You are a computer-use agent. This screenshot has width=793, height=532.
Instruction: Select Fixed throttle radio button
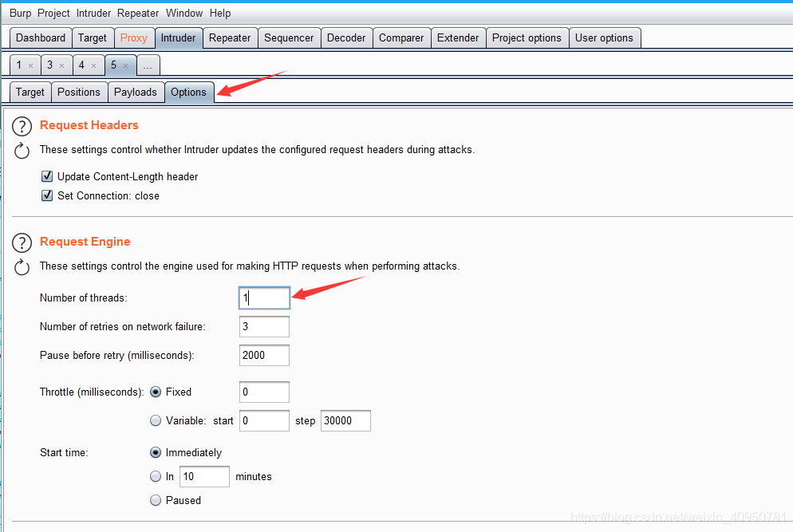click(156, 392)
